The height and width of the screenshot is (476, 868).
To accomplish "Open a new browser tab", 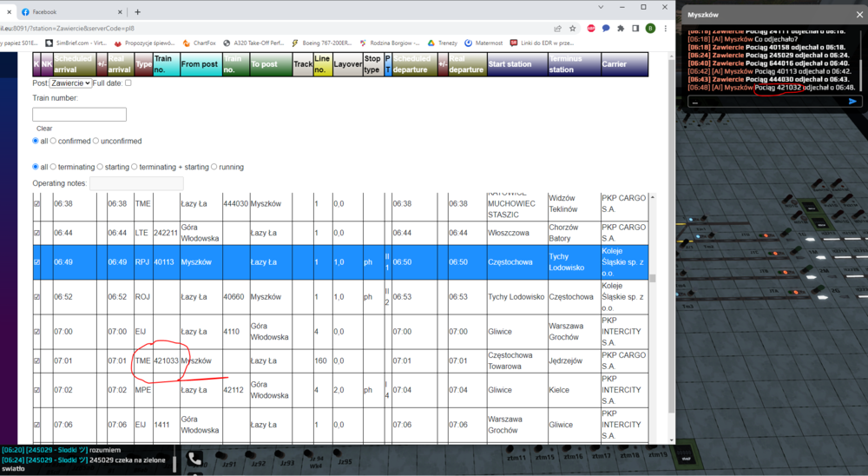I will (x=137, y=12).
